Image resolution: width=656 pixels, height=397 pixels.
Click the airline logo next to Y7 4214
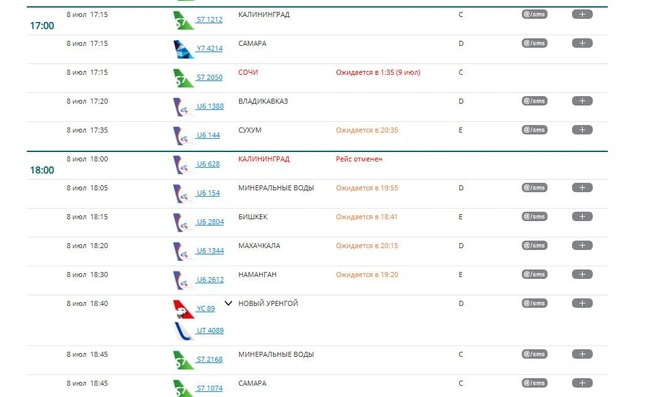[183, 49]
